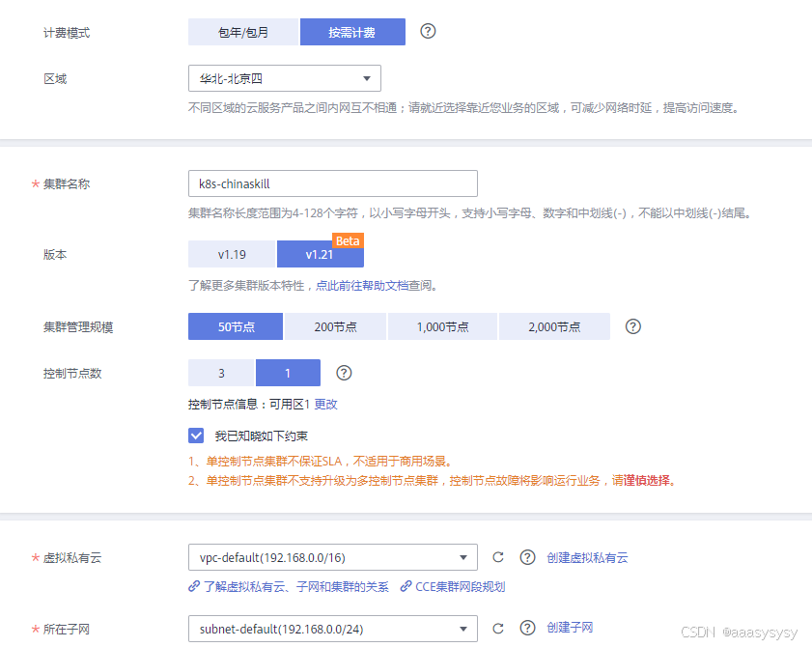This screenshot has width=812, height=647.
Task: Set control node count to 3
Action: coord(222,373)
